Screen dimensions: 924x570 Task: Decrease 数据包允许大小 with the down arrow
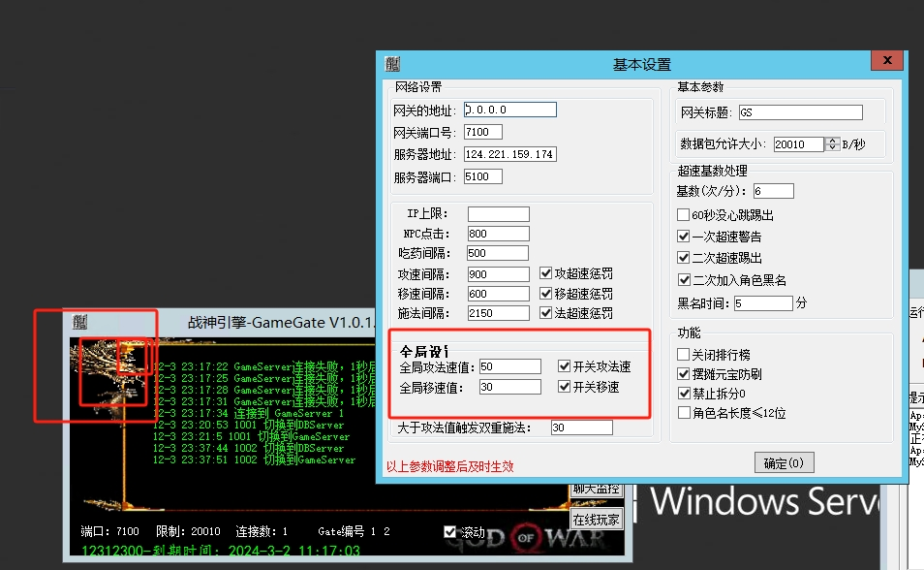[x=832, y=148]
